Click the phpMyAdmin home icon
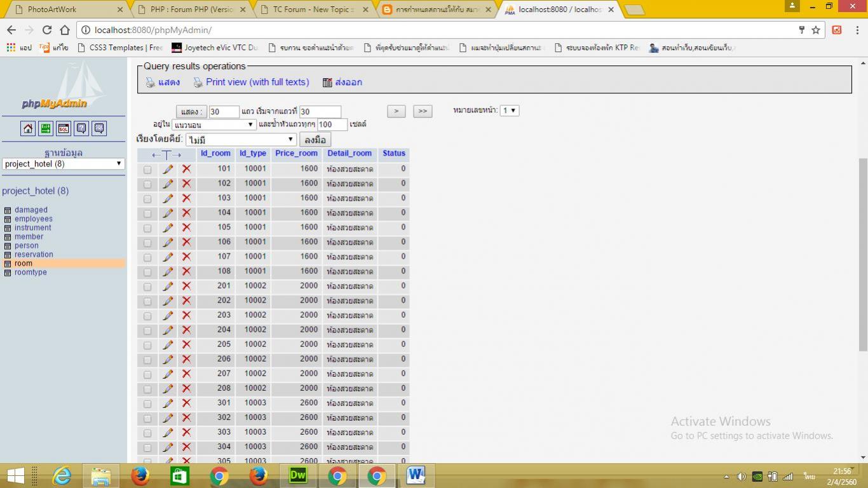The width and height of the screenshot is (868, 488). [28, 128]
